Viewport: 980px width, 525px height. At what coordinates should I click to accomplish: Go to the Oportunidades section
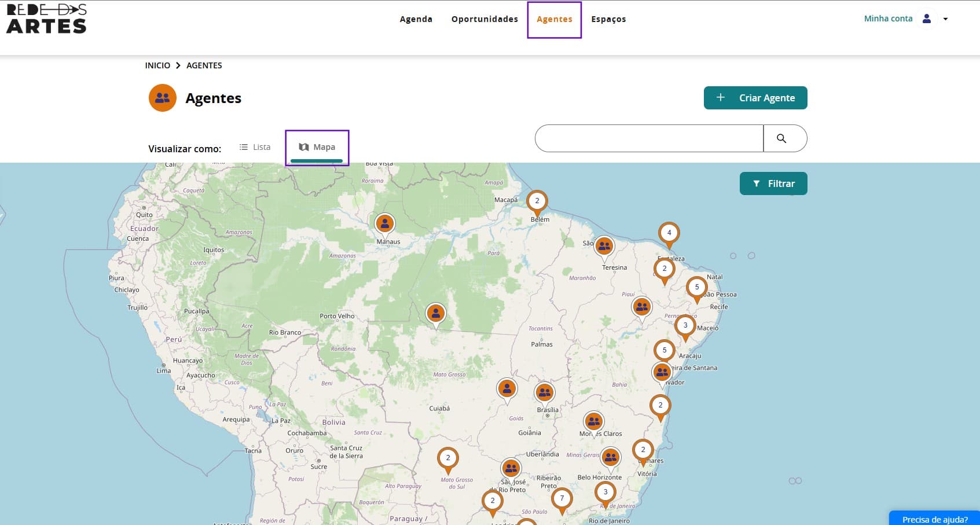(485, 19)
